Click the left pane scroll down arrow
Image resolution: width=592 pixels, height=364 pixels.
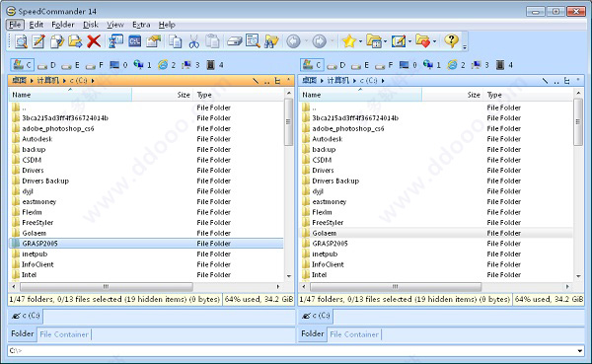point(289,276)
